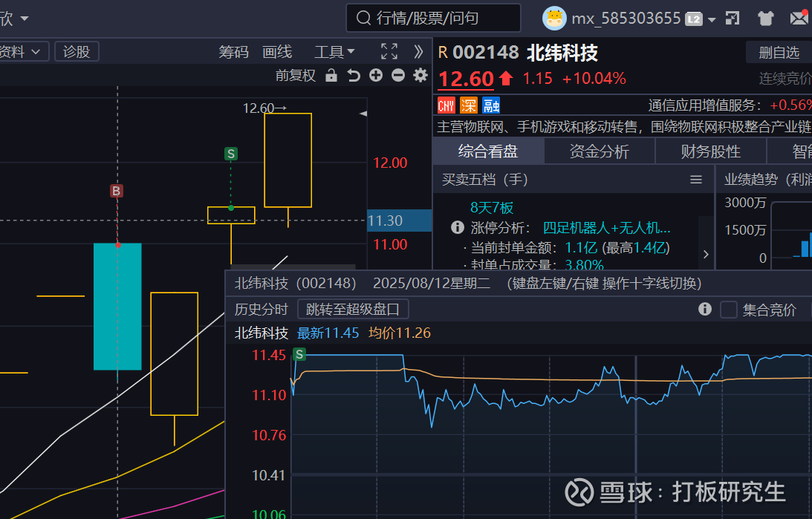The width and height of the screenshot is (812, 519).
Task: Click the undo arrow icon
Action: [x=354, y=76]
